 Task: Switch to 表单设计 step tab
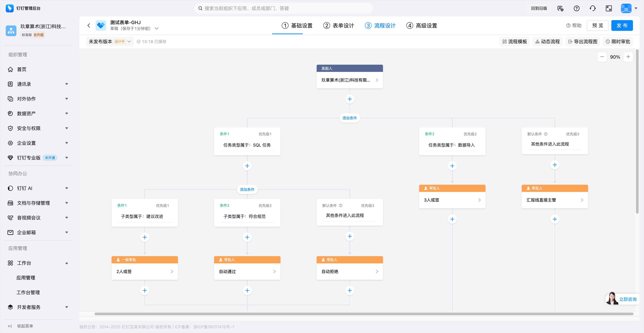(338, 25)
